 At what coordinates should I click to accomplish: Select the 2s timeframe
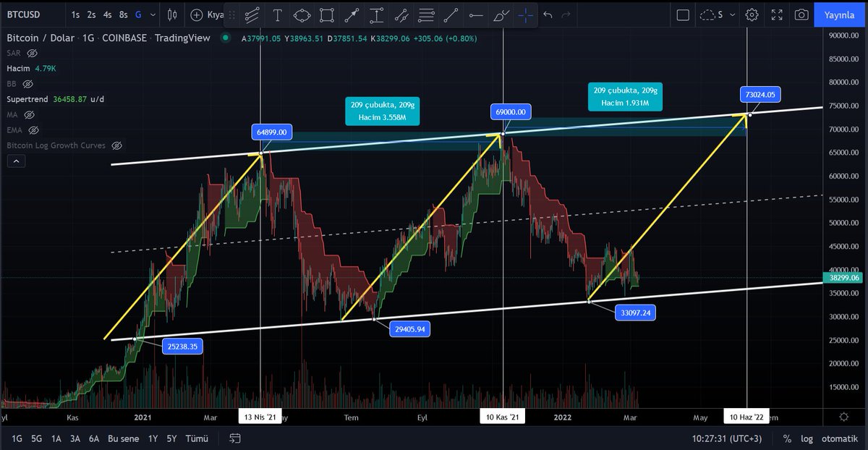pos(91,14)
